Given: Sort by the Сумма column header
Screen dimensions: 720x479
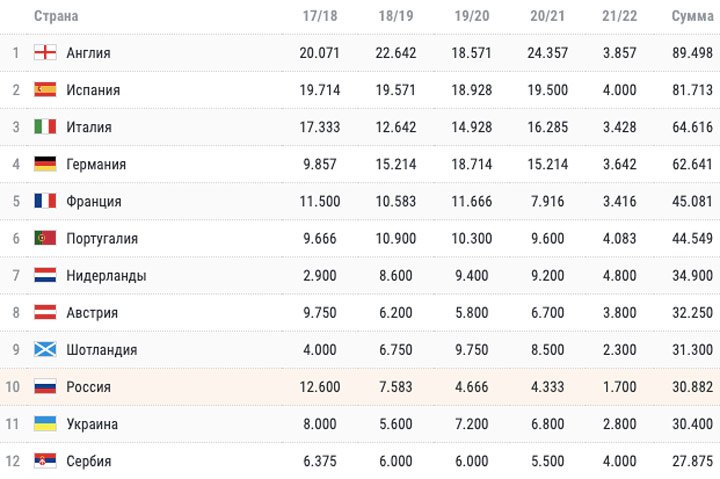Looking at the screenshot, I should (690, 17).
